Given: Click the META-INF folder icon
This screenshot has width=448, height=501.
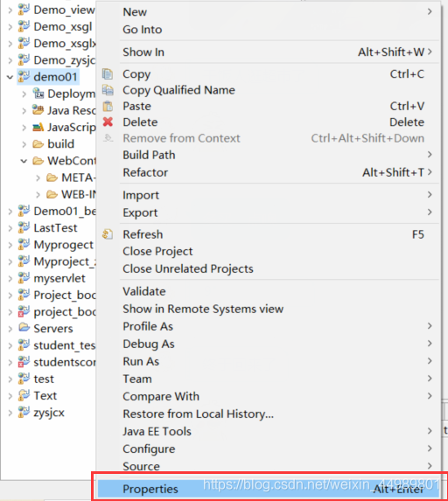Looking at the screenshot, I should pyautogui.click(x=52, y=177).
